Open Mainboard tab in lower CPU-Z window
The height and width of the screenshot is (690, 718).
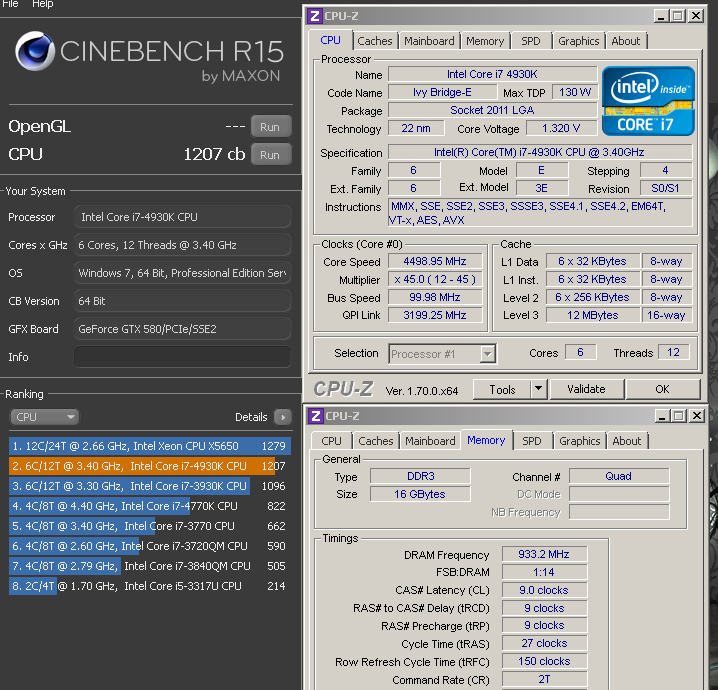[430, 441]
